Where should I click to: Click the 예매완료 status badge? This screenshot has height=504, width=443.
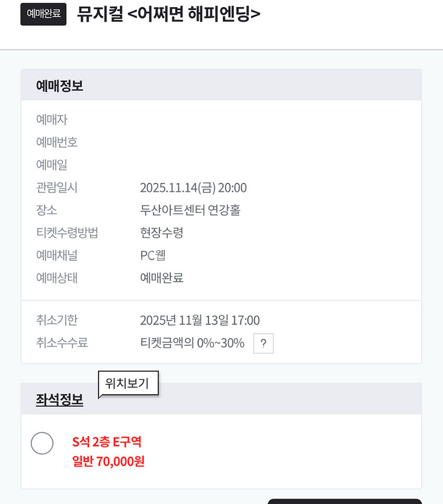[x=43, y=14]
